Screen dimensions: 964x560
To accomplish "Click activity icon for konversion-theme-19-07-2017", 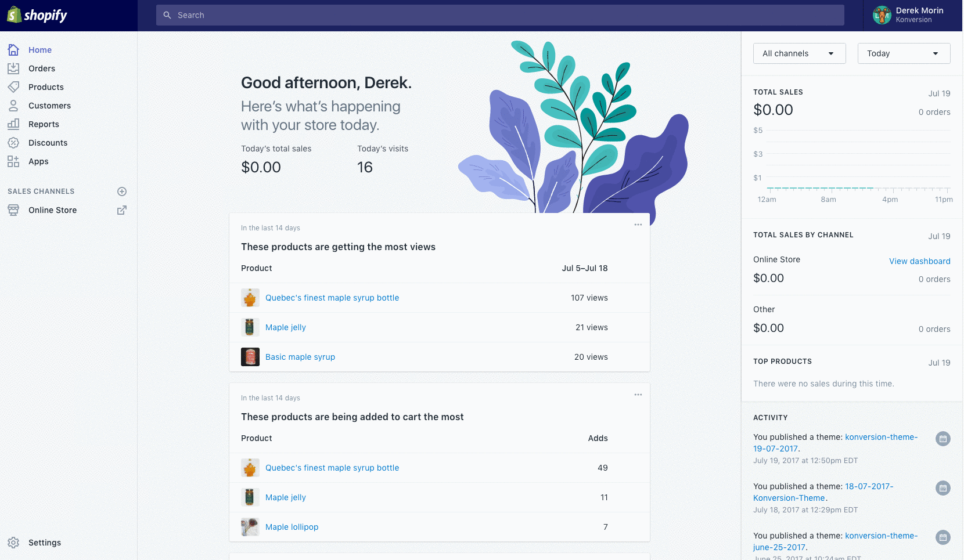I will [x=943, y=439].
